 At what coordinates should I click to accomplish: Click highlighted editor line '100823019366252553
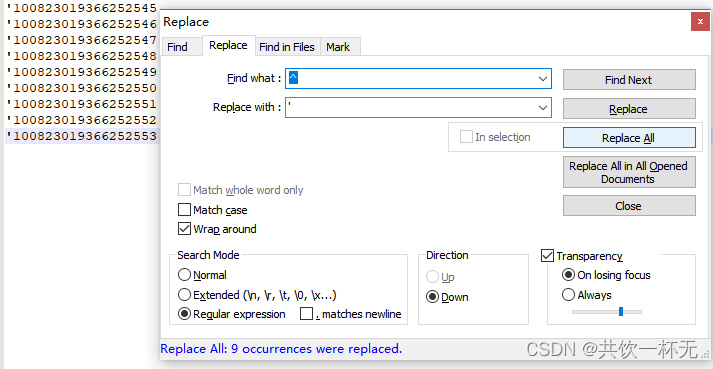[81, 136]
